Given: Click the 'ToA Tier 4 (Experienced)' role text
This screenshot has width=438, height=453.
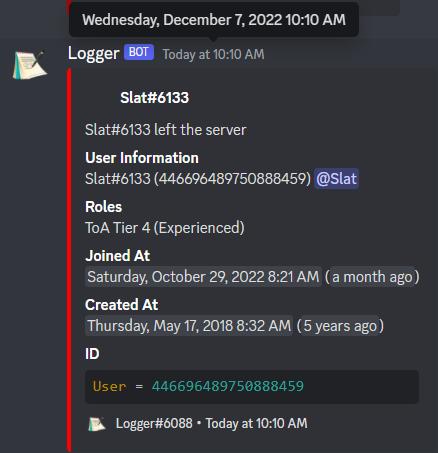Looking at the screenshot, I should click(165, 228).
